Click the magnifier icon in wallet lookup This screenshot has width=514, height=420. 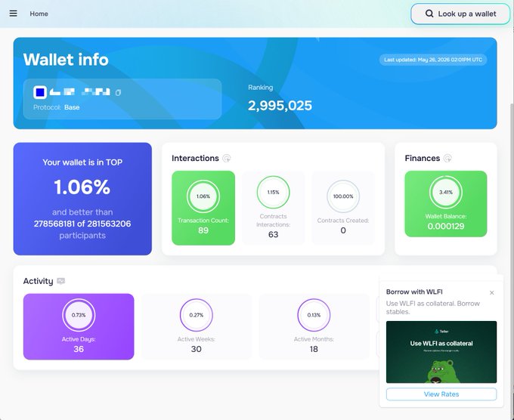tap(429, 14)
